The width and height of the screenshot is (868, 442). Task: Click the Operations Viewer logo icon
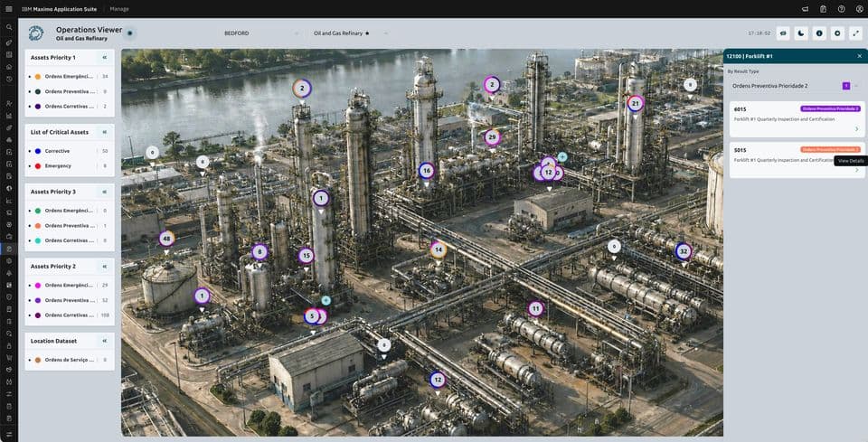pyautogui.click(x=36, y=33)
